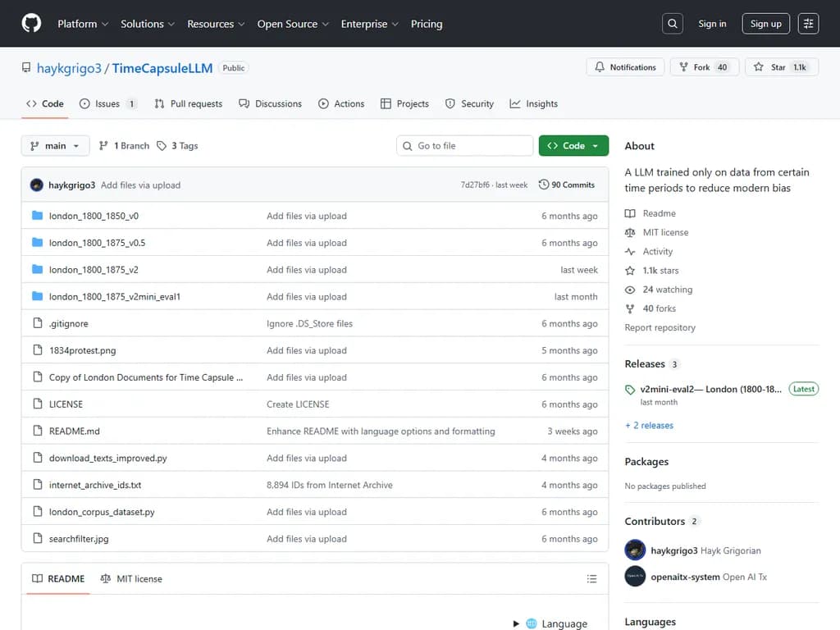Screen dimensions: 840x630
Task: Click the Go to file search field
Action: click(x=465, y=146)
